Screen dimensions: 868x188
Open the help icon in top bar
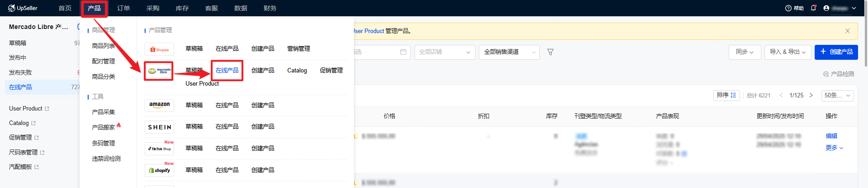788,8
